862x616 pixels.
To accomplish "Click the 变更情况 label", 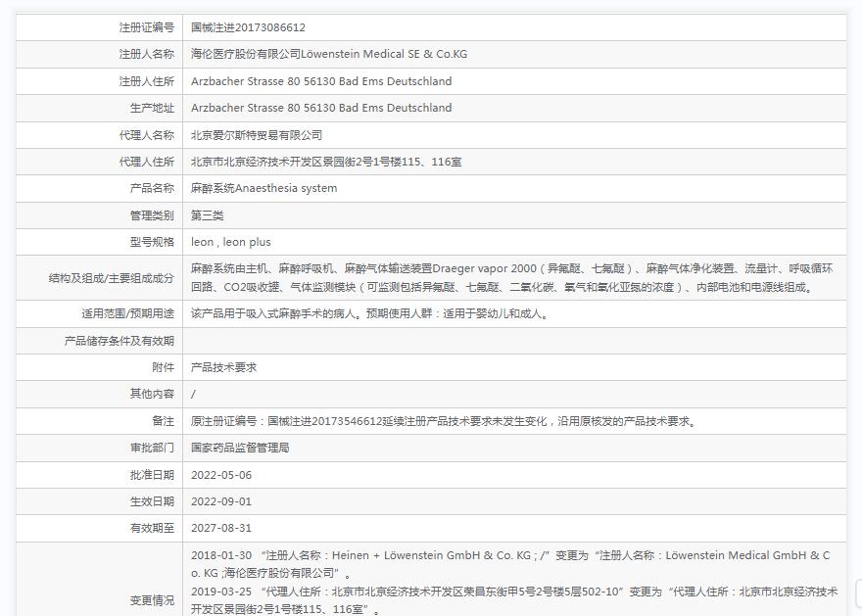I will [x=152, y=600].
